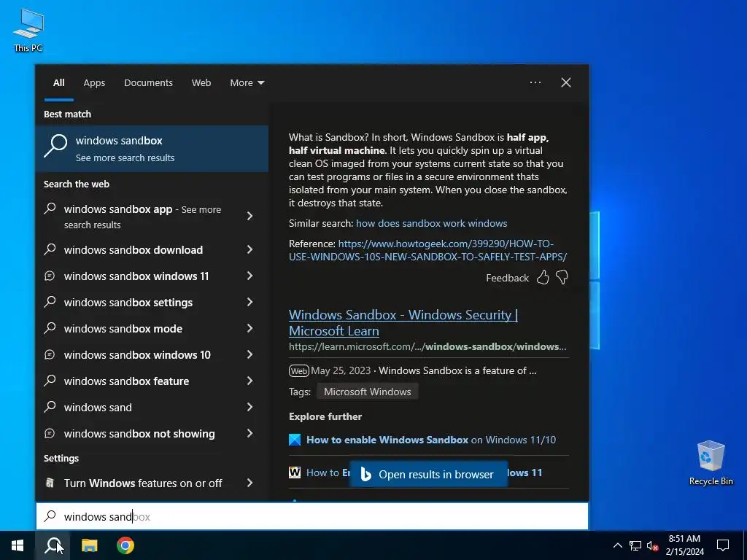The image size is (747, 560).
Task: Show hidden system tray icons
Action: point(617,545)
